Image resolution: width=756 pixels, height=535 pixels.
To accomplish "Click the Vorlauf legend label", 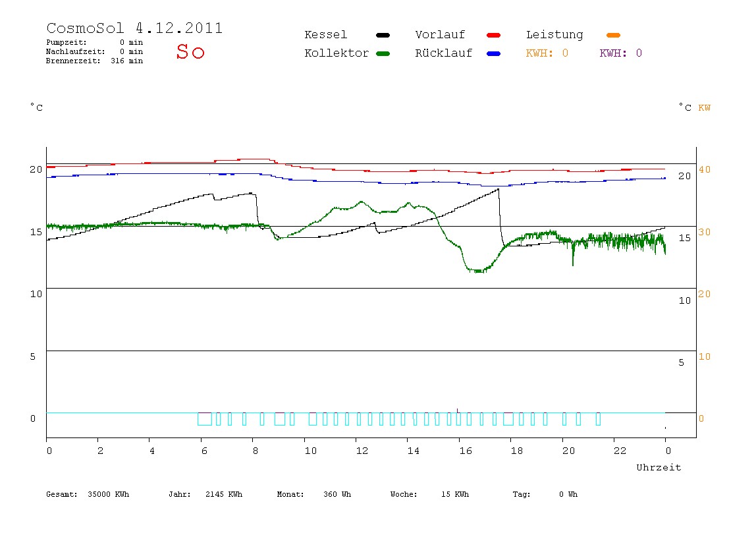I will (x=440, y=35).
